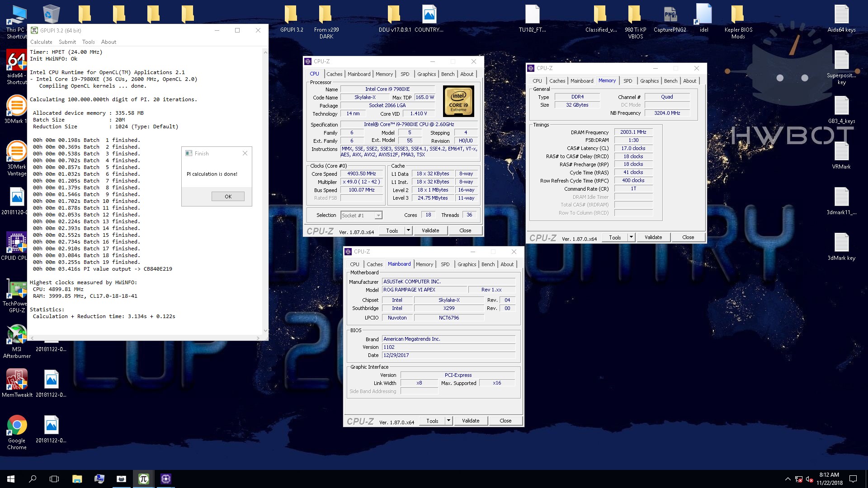Viewport: 868px width, 488px height.
Task: Open the GPUPI 3.2 folder icon
Action: (x=291, y=14)
